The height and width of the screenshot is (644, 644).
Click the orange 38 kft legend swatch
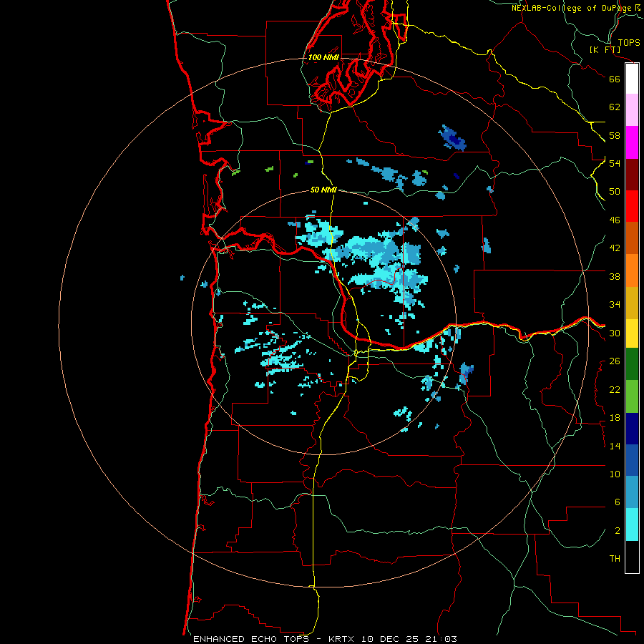pos(632,270)
